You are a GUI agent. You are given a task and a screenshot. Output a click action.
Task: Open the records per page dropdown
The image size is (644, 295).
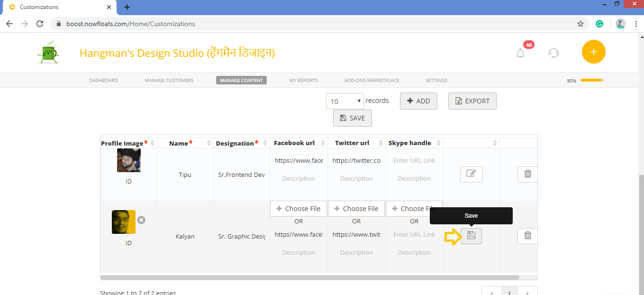point(345,101)
